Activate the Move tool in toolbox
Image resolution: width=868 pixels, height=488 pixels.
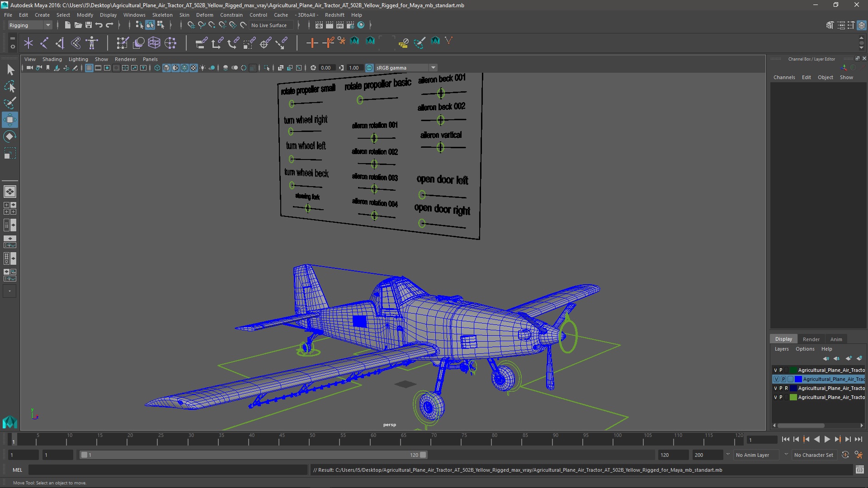coord(10,120)
